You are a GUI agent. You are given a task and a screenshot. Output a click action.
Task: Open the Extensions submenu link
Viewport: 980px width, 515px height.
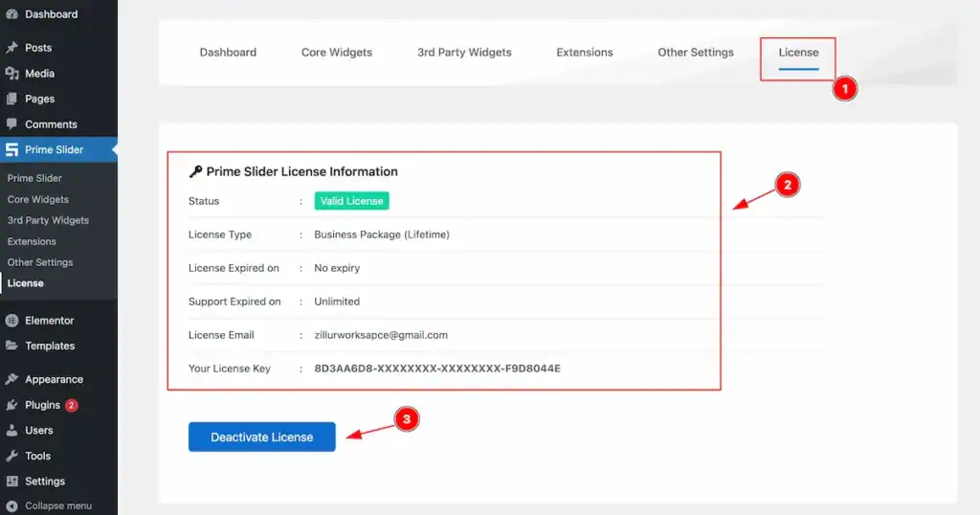pyautogui.click(x=32, y=241)
